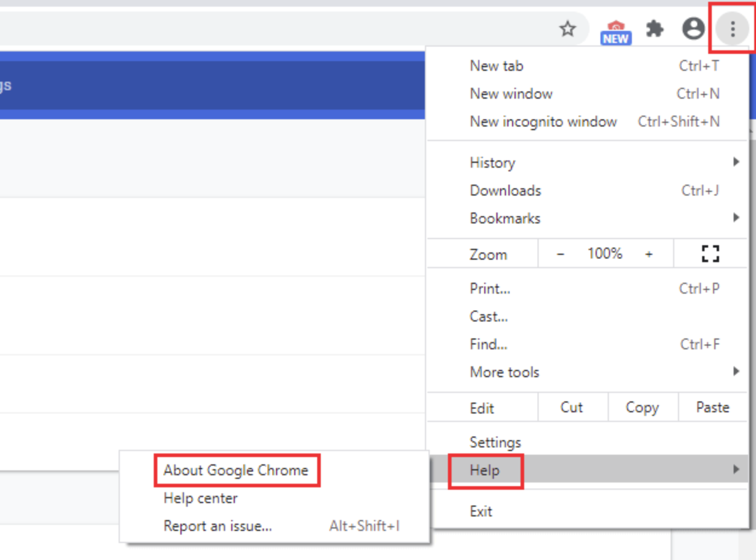
Task: Bookmark this page with the star icon
Action: pyautogui.click(x=567, y=28)
